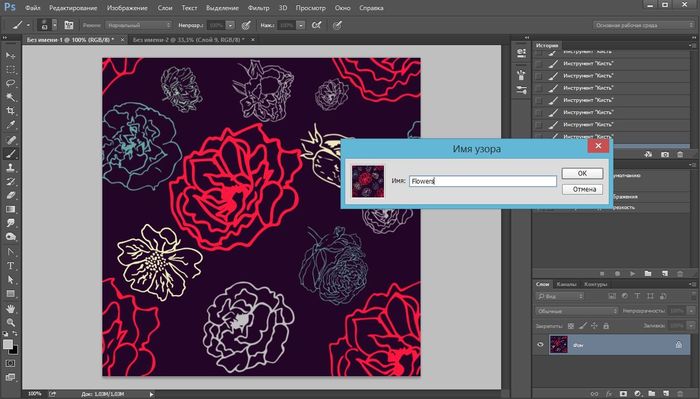
Task: Toggle Quick Mask mode
Action: click(10, 363)
